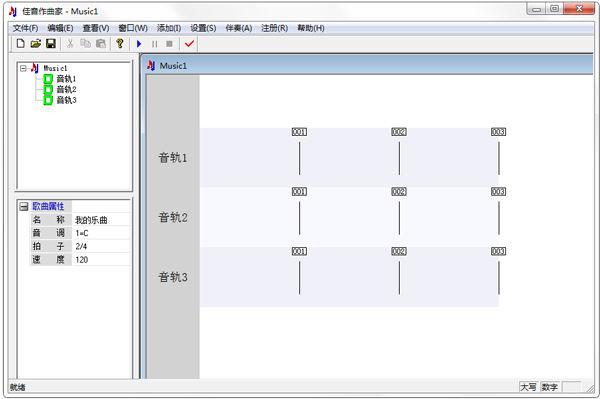Collapse the Music1 tree node
600x399 pixels.
tap(23, 68)
